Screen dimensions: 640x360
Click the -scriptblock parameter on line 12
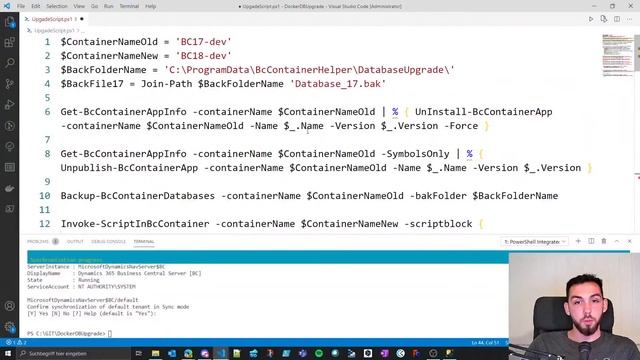pyautogui.click(x=438, y=224)
